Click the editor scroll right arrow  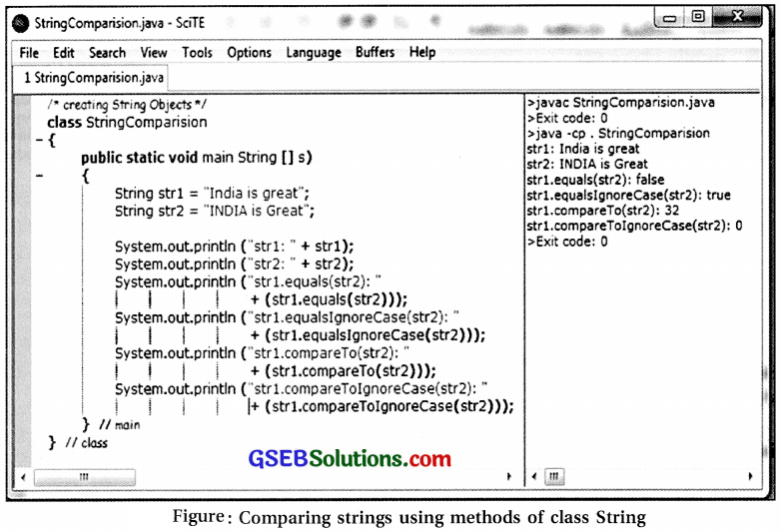pos(508,476)
